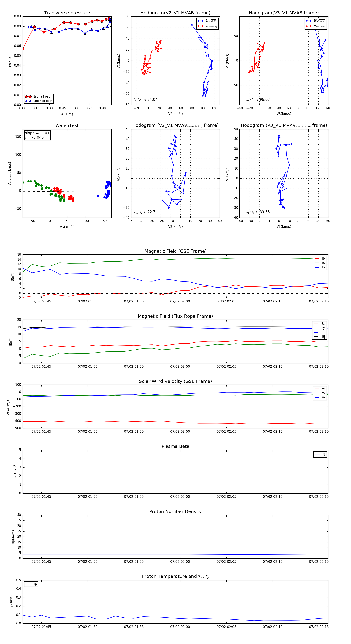Click the eigenvalue ratio text '24.04'
The width and height of the screenshot is (351, 644).
(x=152, y=100)
